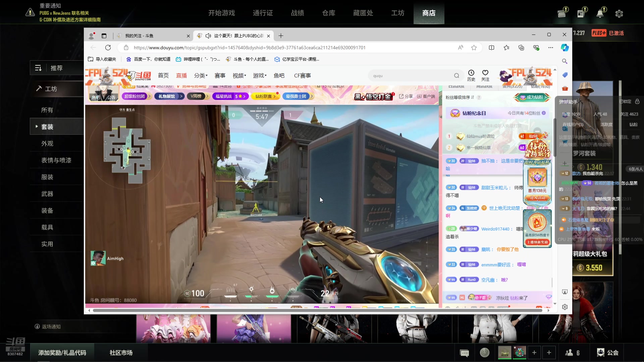This screenshot has width=644, height=362.
Task: Switch to the 我的关注 - 斗鱼 browser tab
Action: 153,36
